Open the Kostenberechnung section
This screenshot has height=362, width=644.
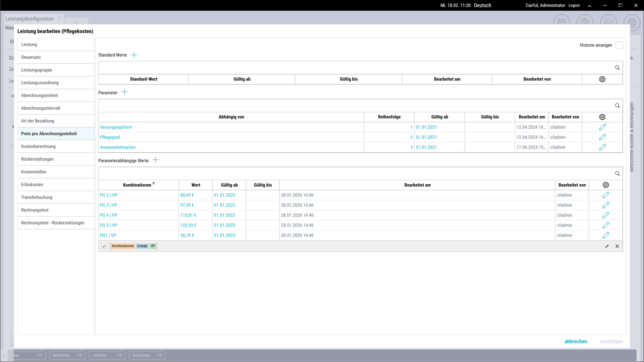(x=38, y=146)
